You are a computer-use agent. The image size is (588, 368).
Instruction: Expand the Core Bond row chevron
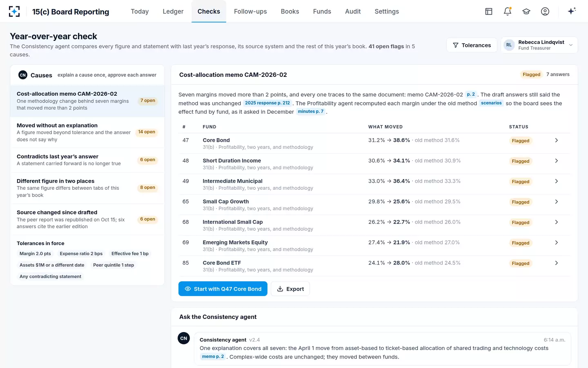(x=556, y=140)
